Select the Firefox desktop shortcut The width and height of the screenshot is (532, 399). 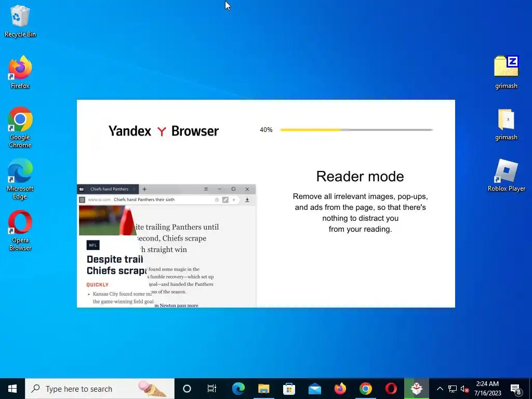[x=20, y=72]
